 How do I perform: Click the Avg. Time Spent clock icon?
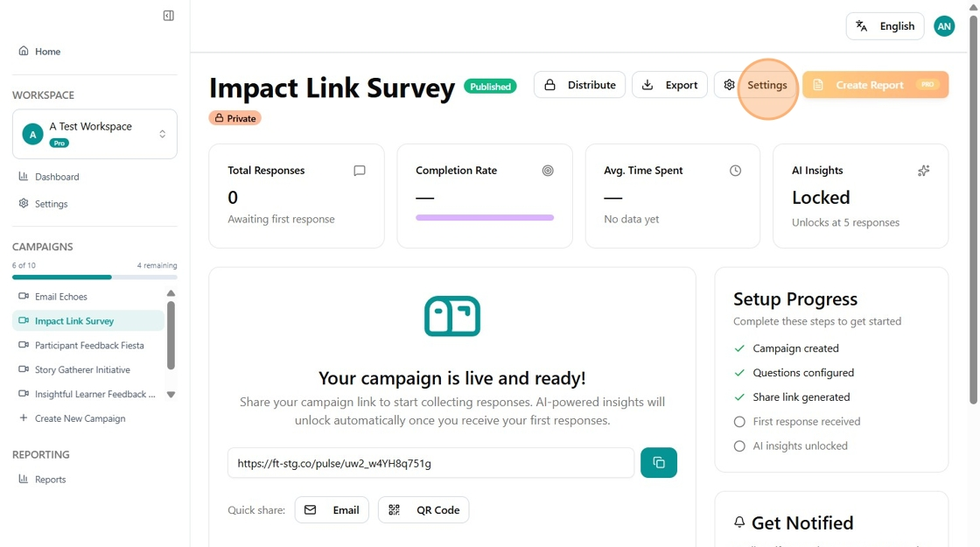[x=736, y=171]
